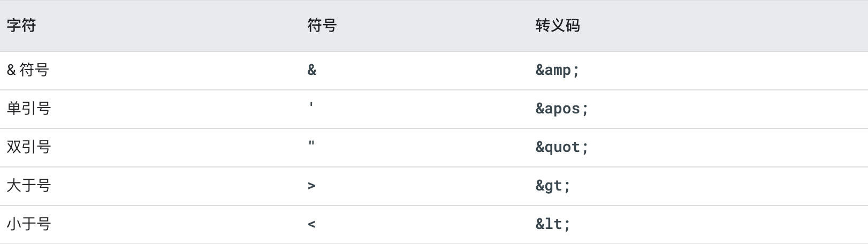Select the &quot; escape code
The width and height of the screenshot is (868, 244).
click(562, 147)
